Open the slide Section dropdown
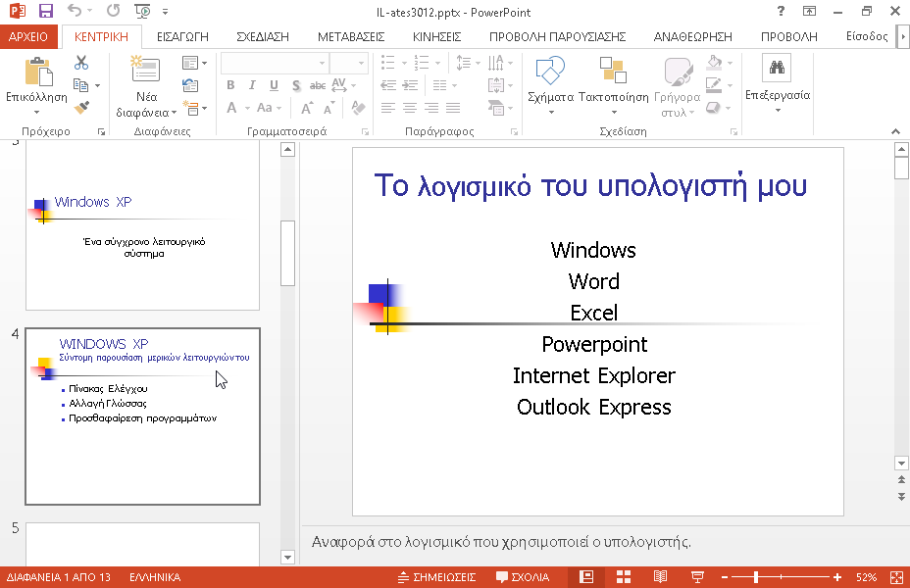 coord(194,108)
